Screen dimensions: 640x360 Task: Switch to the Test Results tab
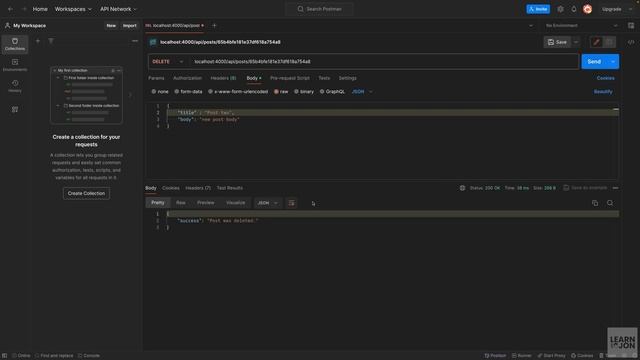pyautogui.click(x=230, y=188)
